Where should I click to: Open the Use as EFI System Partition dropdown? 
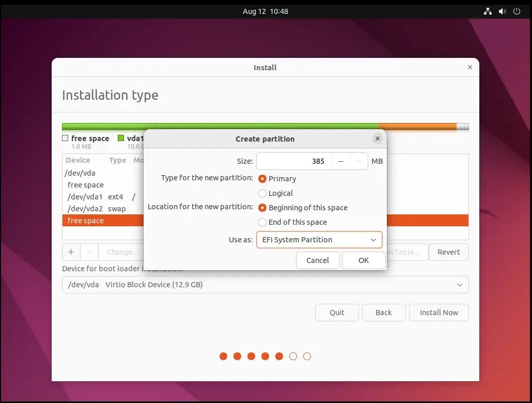(x=319, y=240)
